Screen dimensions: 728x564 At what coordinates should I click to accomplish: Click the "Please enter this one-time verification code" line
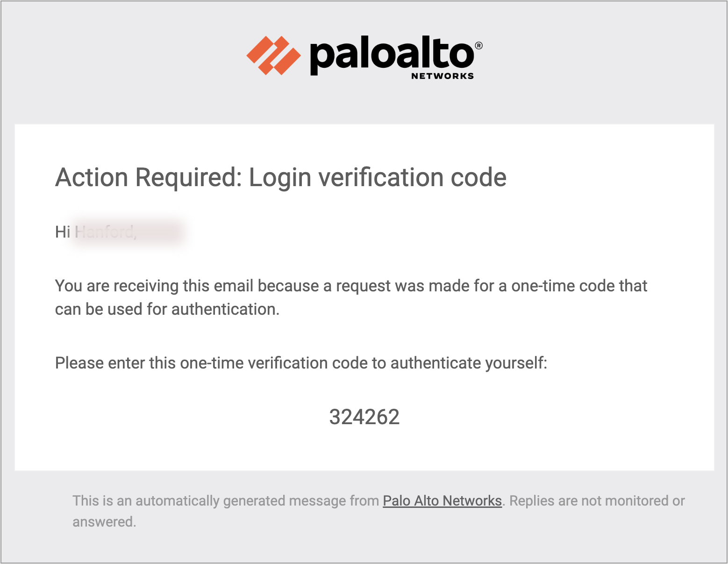[300, 363]
